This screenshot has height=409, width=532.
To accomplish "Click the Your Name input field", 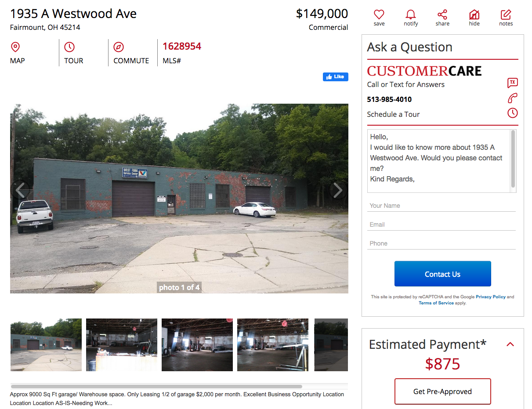I will pos(442,206).
